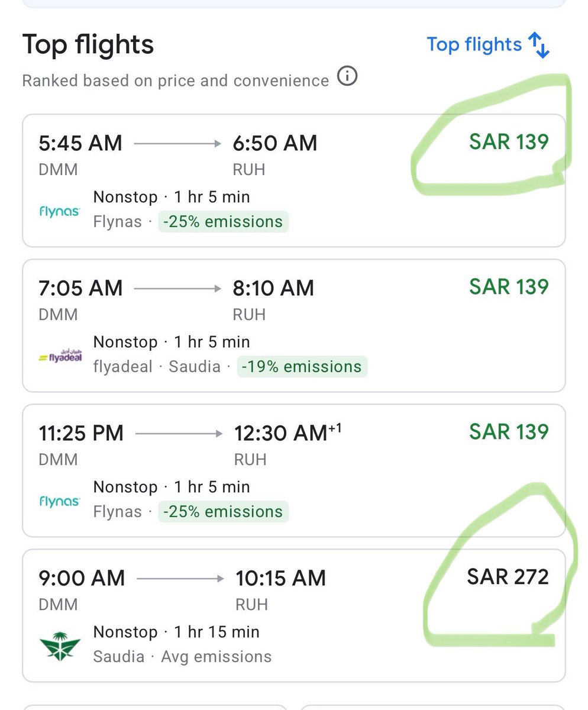The width and height of the screenshot is (588, 710).
Task: Click the sort arrows icon beside Top flights
Action: tap(539, 46)
